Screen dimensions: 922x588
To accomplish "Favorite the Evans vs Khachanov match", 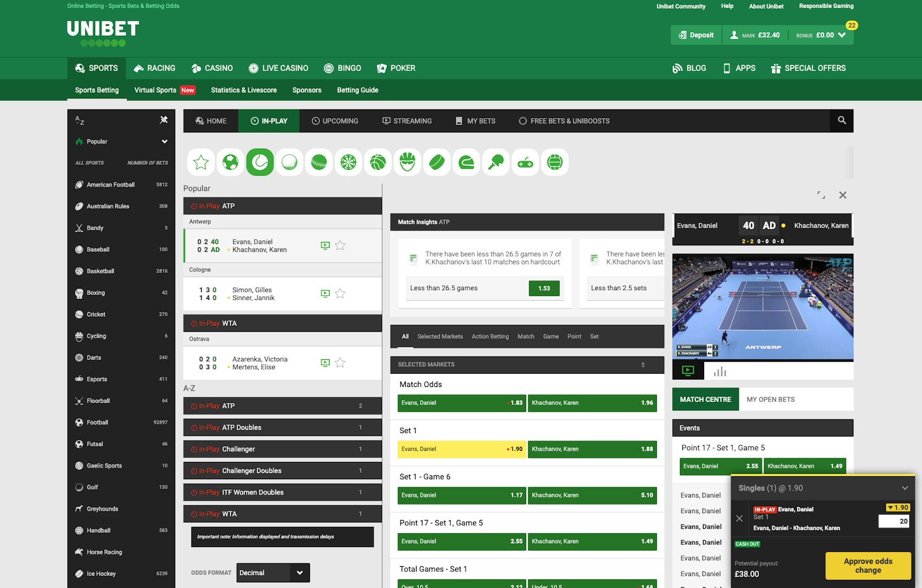I will 341,245.
